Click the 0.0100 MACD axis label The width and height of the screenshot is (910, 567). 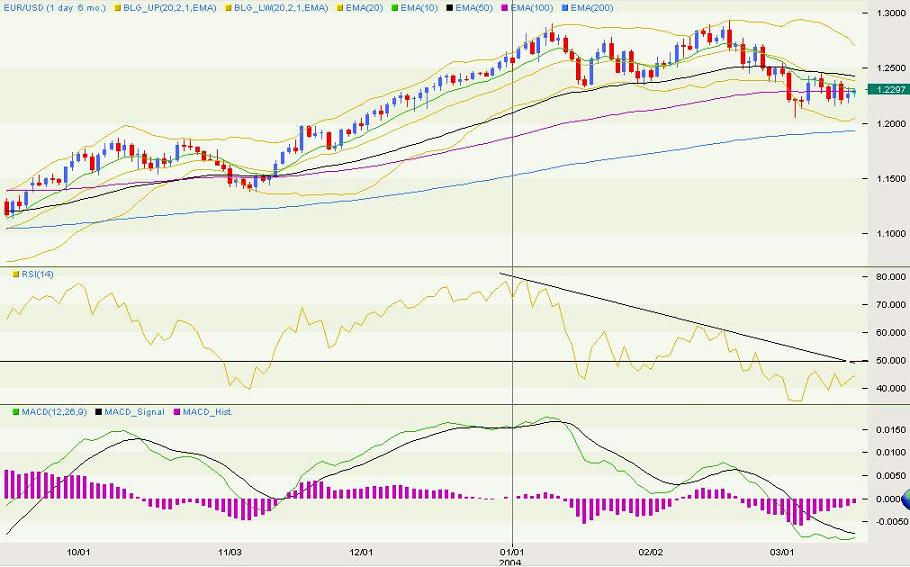pos(892,453)
